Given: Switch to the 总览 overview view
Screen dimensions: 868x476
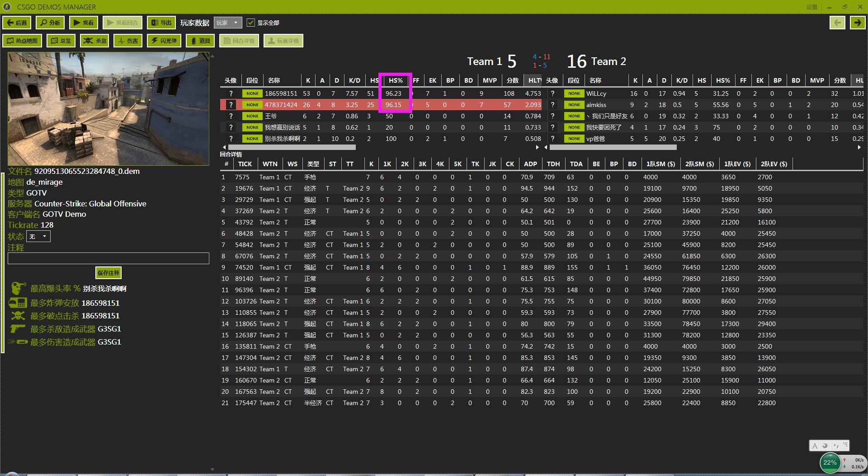Looking at the screenshot, I should (x=61, y=41).
